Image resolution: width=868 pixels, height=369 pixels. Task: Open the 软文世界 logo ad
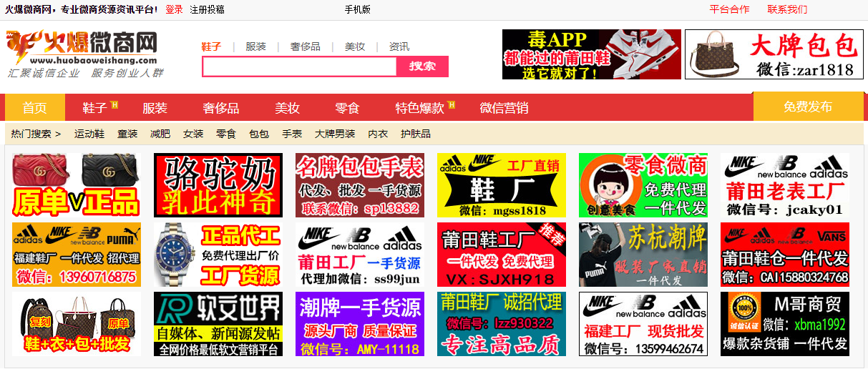coord(218,323)
